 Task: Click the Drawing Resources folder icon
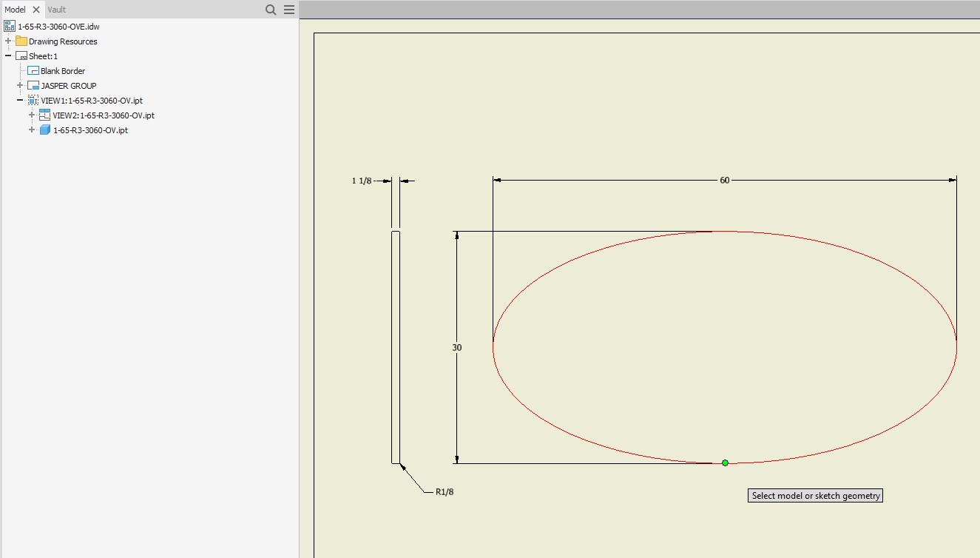(x=22, y=41)
